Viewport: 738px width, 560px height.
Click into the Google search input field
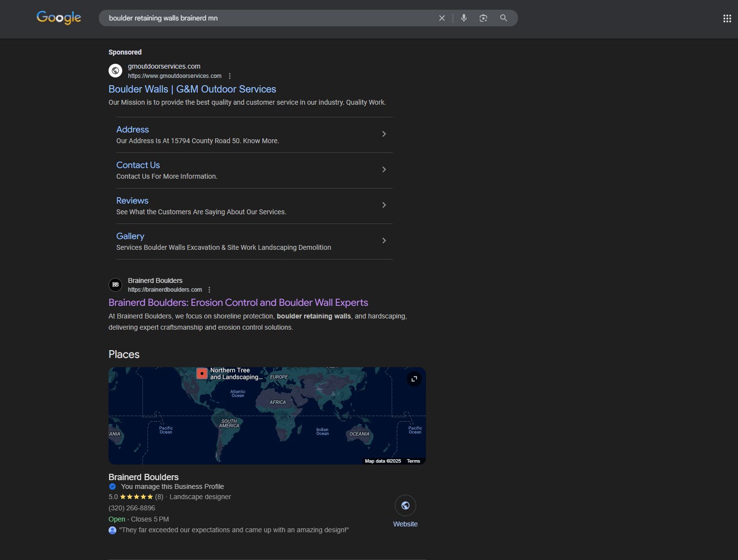tap(270, 18)
